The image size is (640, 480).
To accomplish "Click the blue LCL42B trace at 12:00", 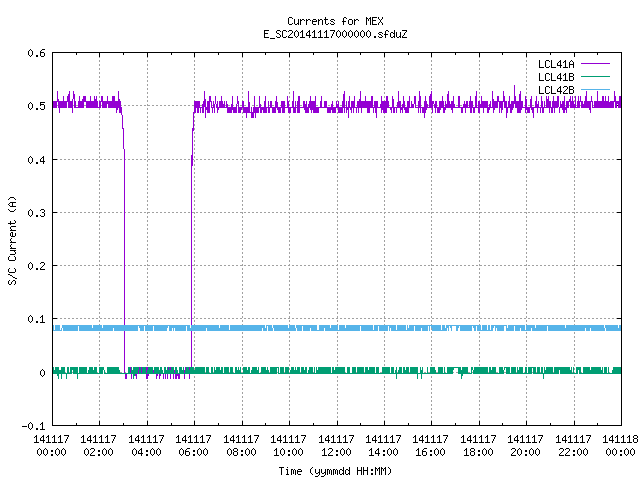I will click(x=337, y=328).
